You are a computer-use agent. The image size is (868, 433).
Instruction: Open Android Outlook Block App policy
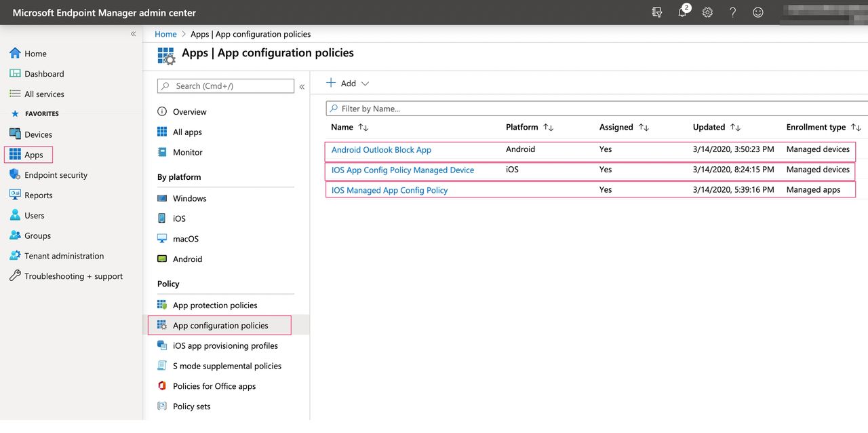pyautogui.click(x=381, y=150)
